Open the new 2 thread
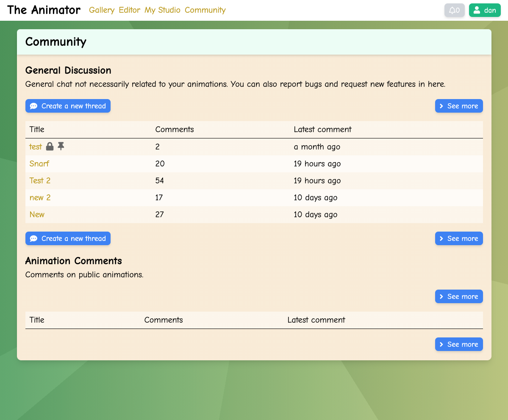508x420 pixels. coord(40,198)
